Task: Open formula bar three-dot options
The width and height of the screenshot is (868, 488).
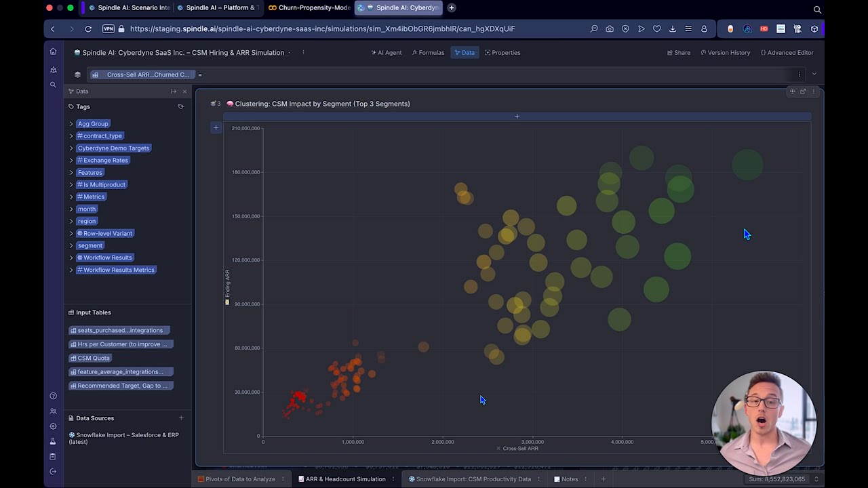Action: click(800, 75)
